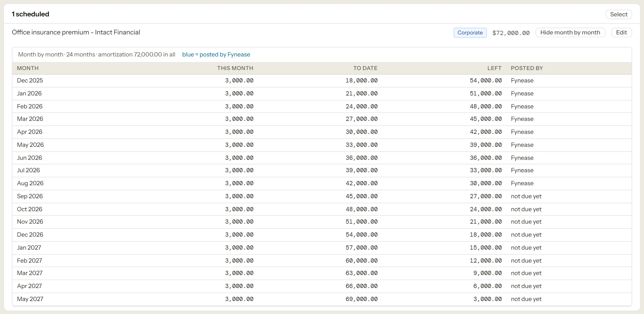Click the LEFT column header
Image resolution: width=644 pixels, height=314 pixels.
[494, 68]
